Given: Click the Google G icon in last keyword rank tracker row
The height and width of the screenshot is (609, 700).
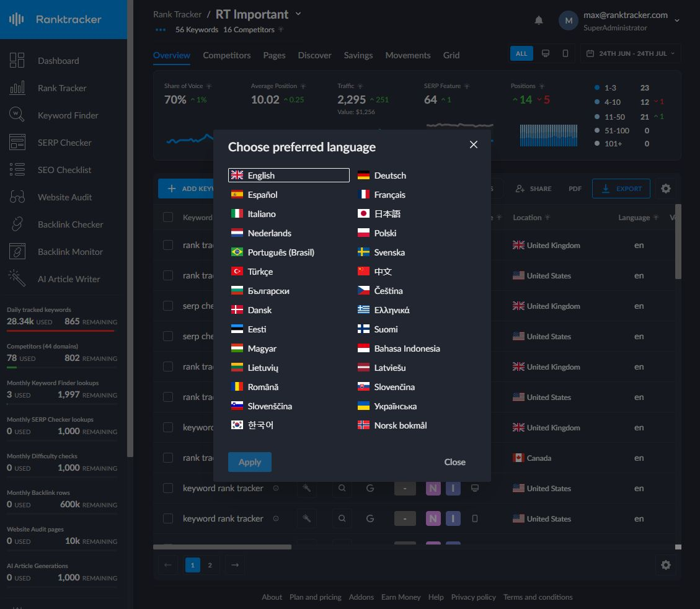Looking at the screenshot, I should coord(370,518).
